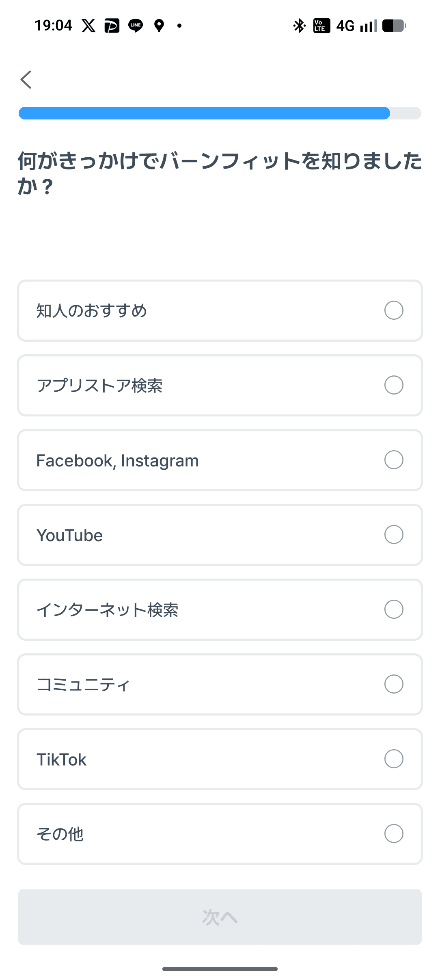The height and width of the screenshot is (980, 440).
Task: Tap the 4G signal strength indicator
Action: [x=356, y=26]
